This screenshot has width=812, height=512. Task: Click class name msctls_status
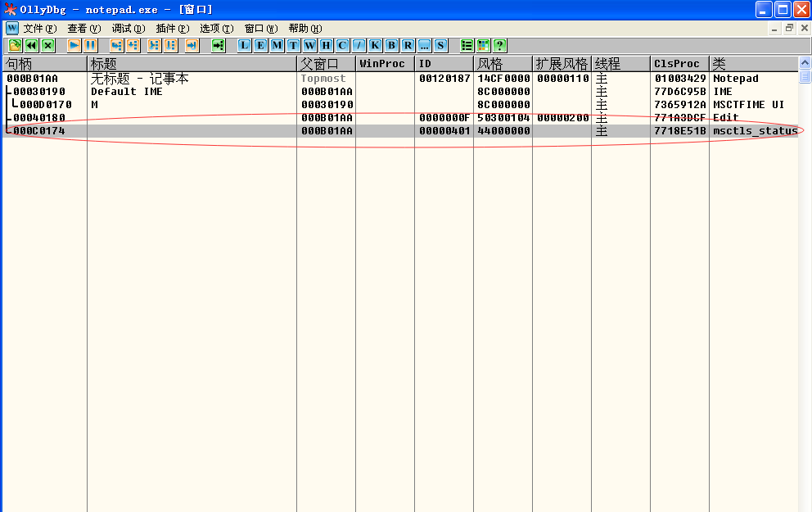coord(755,131)
